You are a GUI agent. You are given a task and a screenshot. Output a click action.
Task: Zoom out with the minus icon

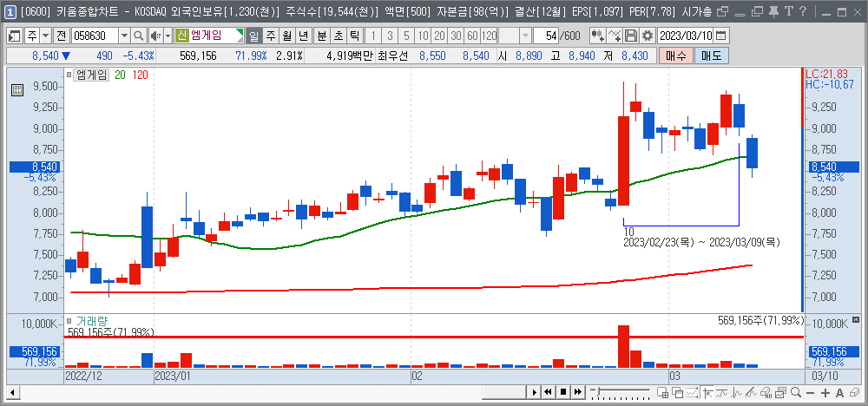click(x=811, y=393)
